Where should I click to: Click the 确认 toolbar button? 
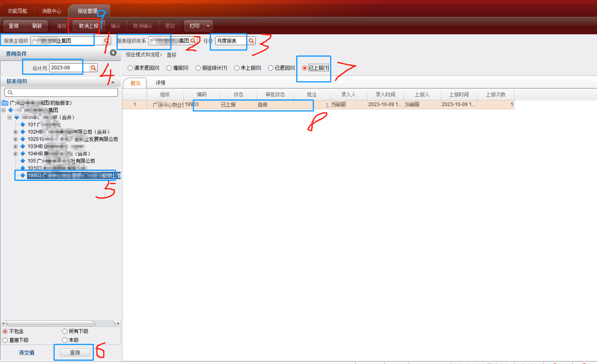pyautogui.click(x=115, y=26)
